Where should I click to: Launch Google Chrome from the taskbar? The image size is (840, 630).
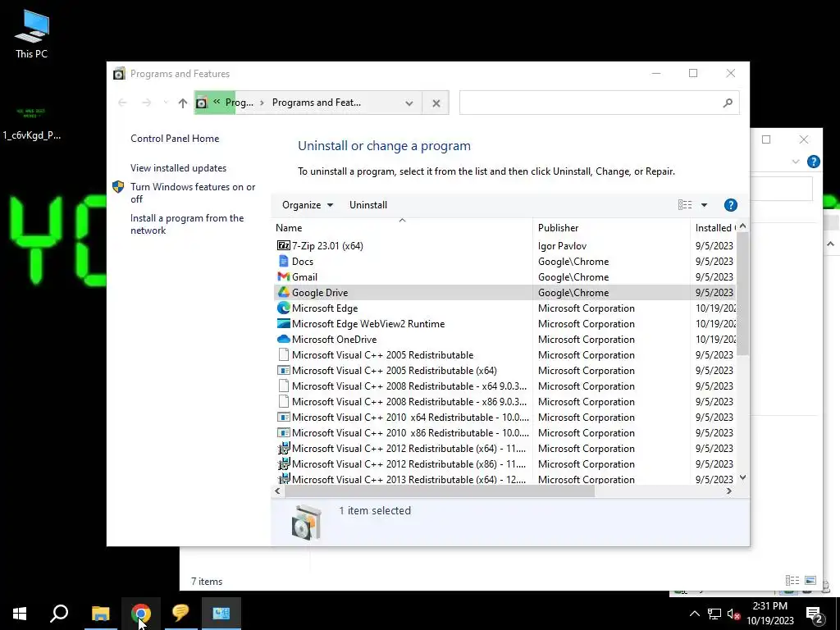click(x=141, y=613)
